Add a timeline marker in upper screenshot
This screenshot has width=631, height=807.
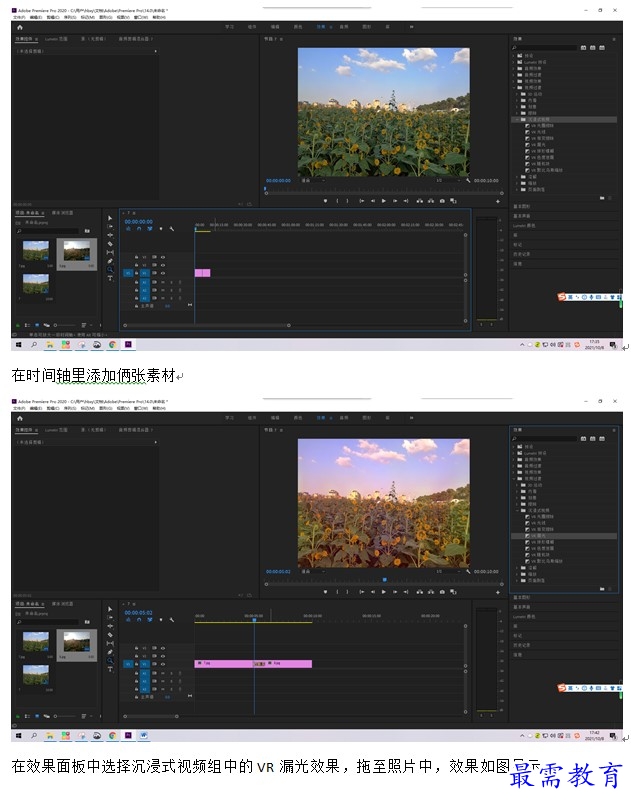[161, 229]
